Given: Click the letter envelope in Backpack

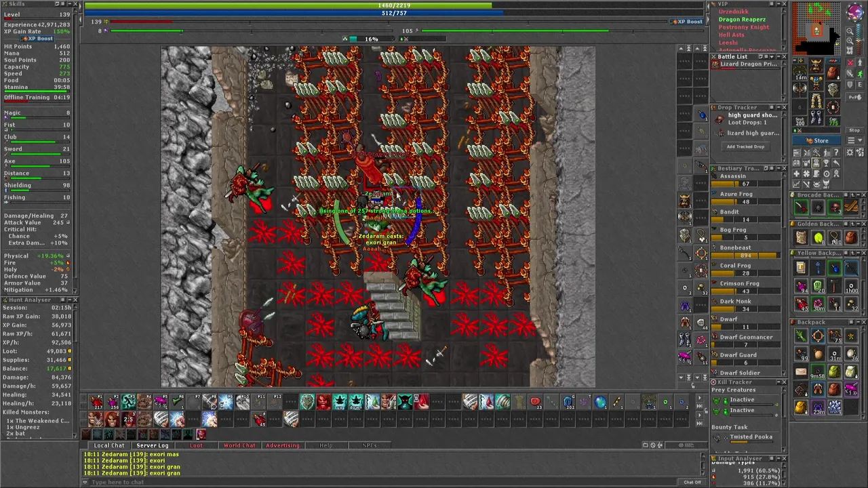Looking at the screenshot, I should pos(801,371).
